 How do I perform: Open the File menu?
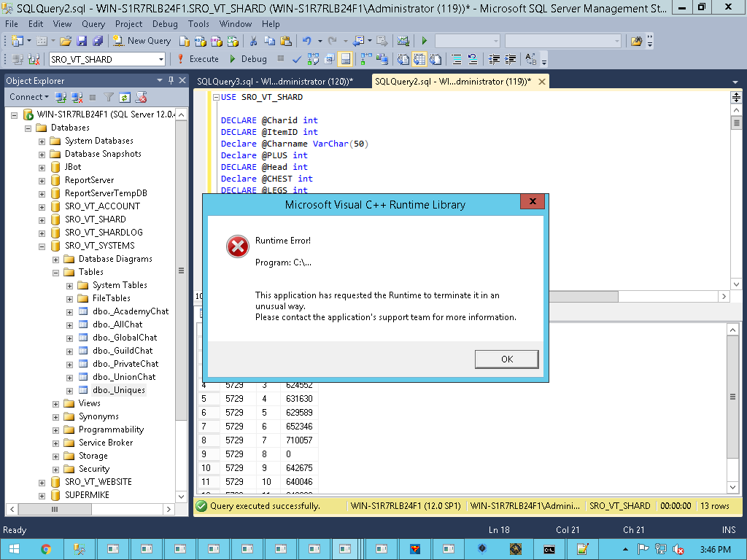(12, 24)
